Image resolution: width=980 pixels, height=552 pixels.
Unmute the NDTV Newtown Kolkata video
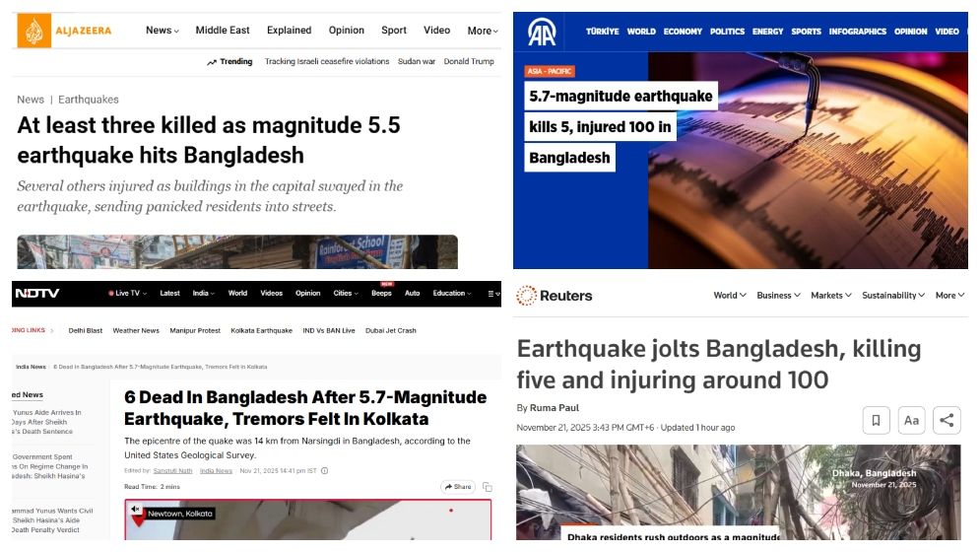(x=136, y=510)
